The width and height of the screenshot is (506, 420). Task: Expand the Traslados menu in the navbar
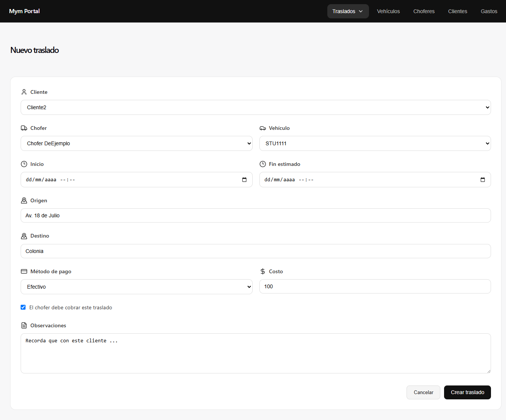pyautogui.click(x=348, y=11)
